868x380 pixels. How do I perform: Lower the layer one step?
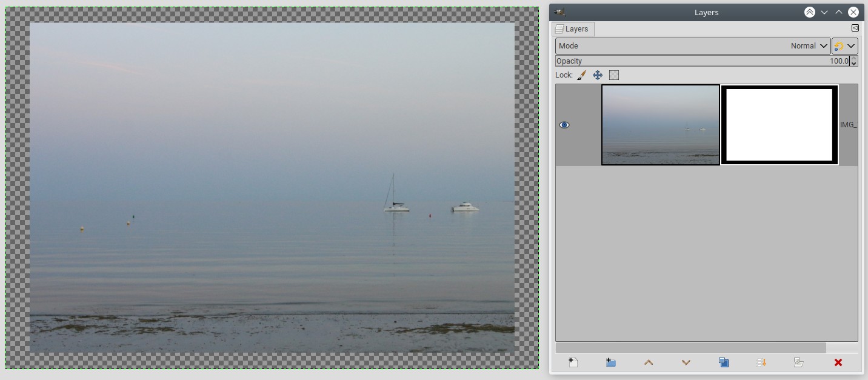pyautogui.click(x=686, y=362)
